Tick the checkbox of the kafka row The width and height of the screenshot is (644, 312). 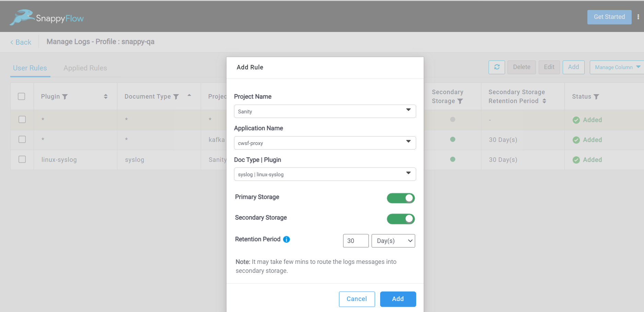click(22, 140)
